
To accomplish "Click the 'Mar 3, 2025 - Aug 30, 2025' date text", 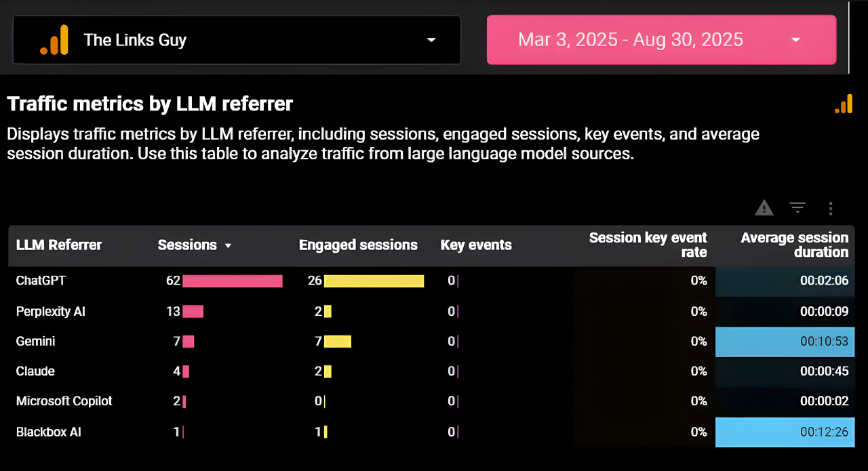I will (x=631, y=39).
